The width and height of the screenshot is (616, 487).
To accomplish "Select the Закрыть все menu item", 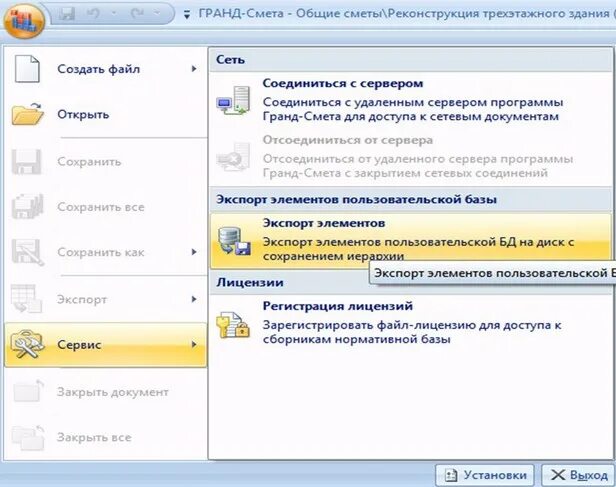I will click(106, 437).
